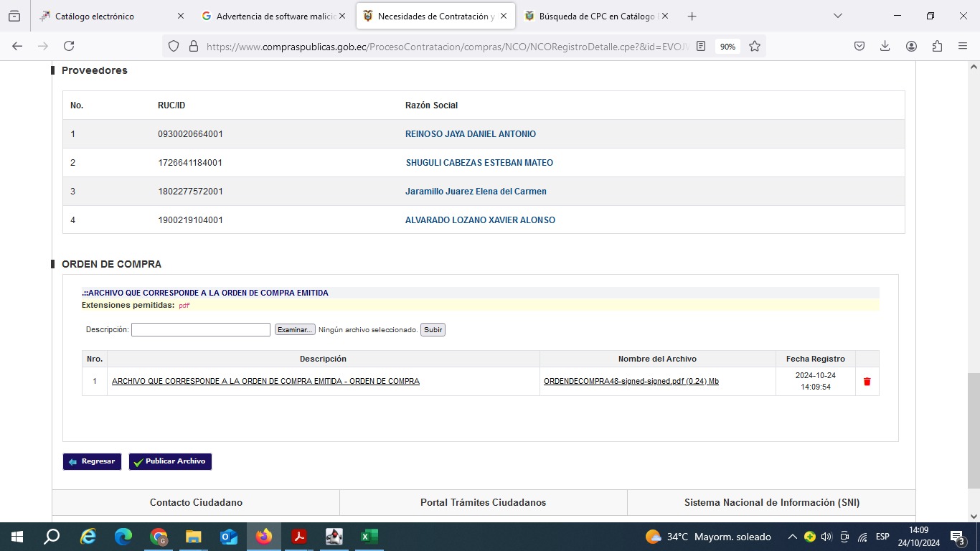
Task: Click the Descripción text field
Action: tap(200, 330)
